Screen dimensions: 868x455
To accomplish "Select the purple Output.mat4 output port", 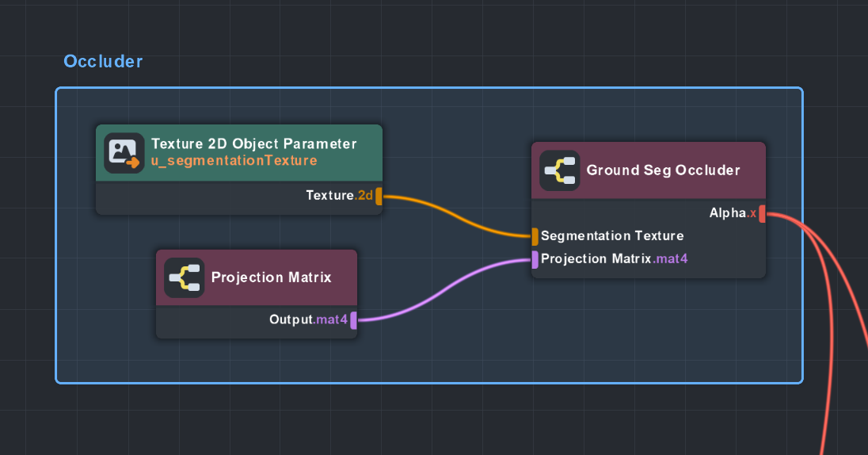I will pos(353,320).
